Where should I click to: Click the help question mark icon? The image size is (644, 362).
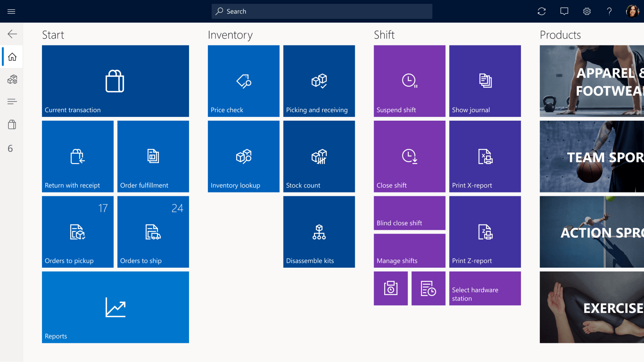609,11
